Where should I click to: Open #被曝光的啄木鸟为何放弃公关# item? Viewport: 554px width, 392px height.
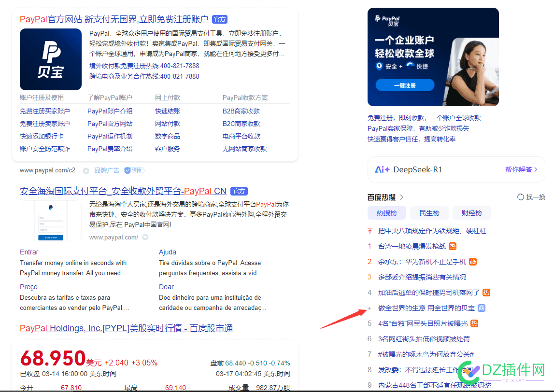coord(426,354)
